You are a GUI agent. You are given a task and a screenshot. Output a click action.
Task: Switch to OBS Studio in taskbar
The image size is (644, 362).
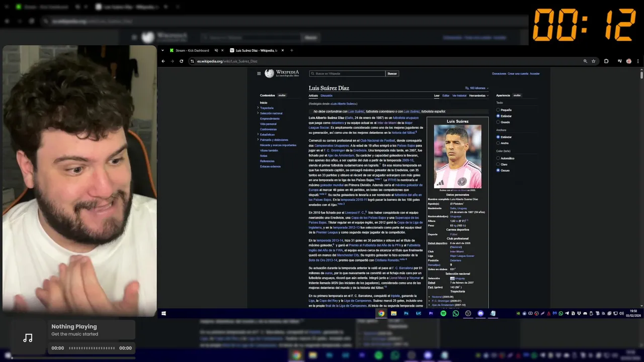(x=468, y=313)
